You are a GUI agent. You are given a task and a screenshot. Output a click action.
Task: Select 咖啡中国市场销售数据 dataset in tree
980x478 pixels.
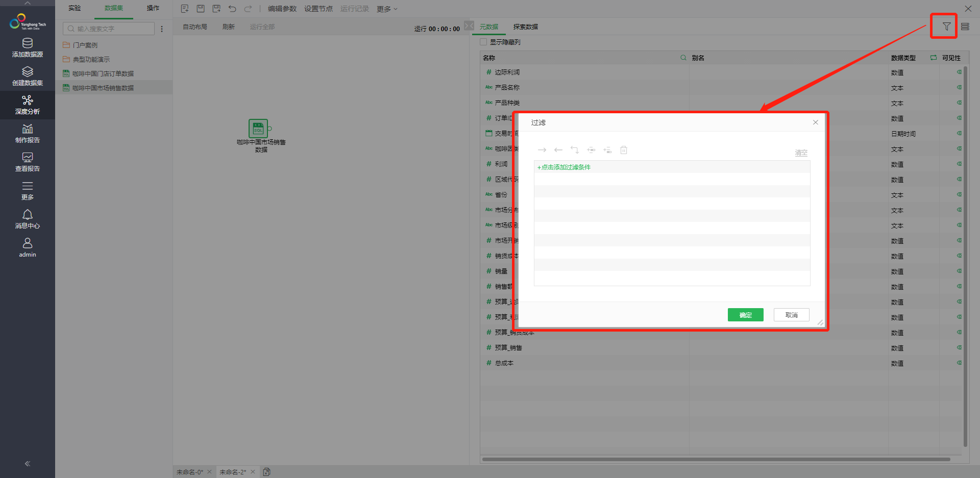click(x=99, y=88)
